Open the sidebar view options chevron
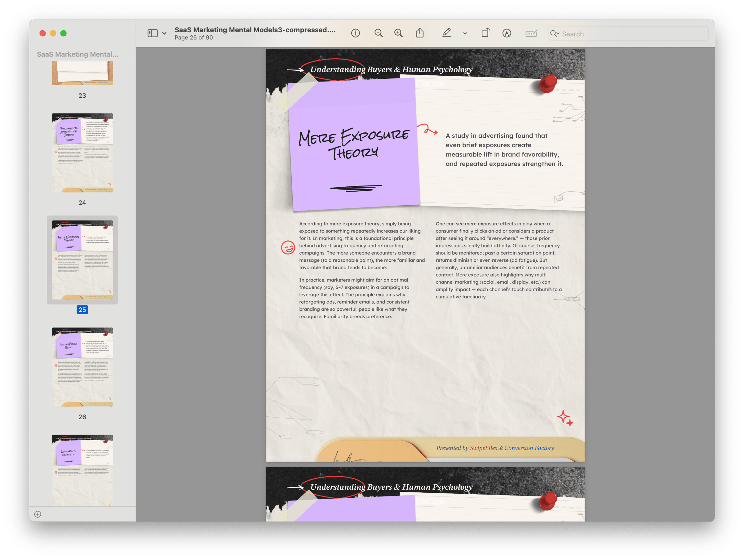744x560 pixels. tap(164, 33)
